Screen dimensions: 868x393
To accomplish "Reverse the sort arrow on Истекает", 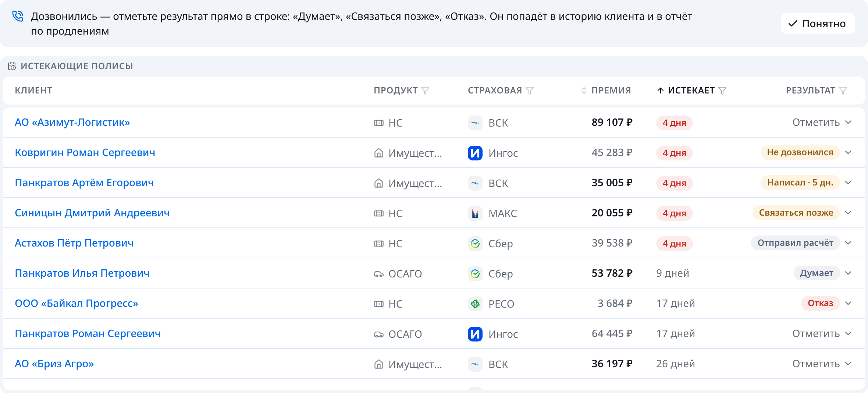I will coord(661,91).
